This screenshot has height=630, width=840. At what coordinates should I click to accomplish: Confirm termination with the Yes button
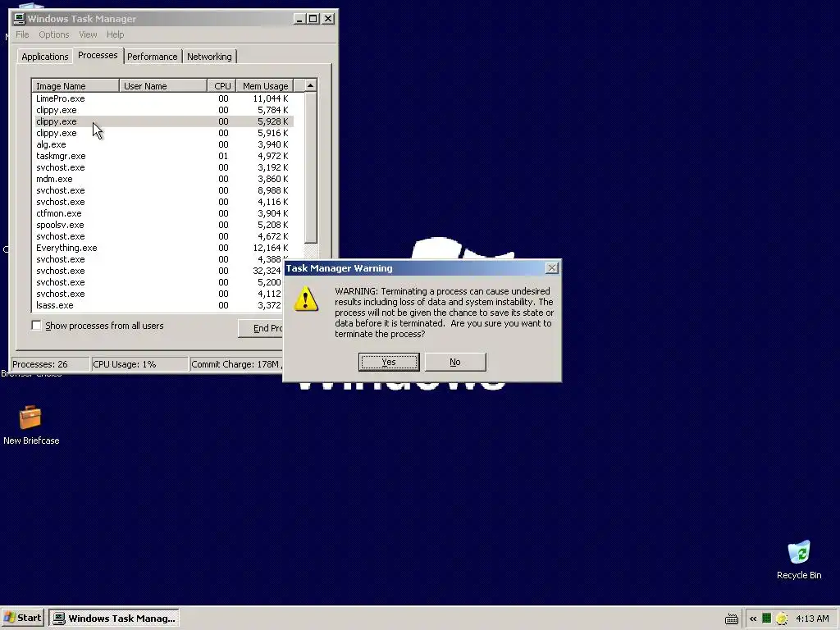point(389,362)
